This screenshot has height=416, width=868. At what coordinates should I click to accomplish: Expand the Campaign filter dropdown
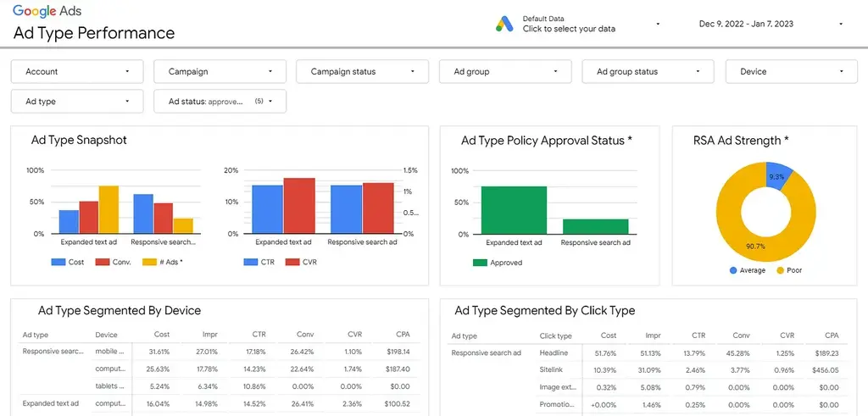tap(220, 72)
